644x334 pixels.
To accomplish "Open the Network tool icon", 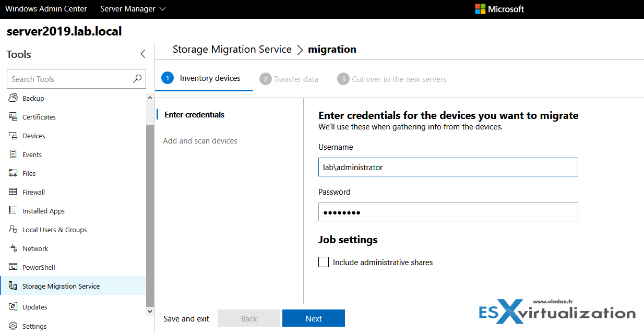I will pos(13,248).
